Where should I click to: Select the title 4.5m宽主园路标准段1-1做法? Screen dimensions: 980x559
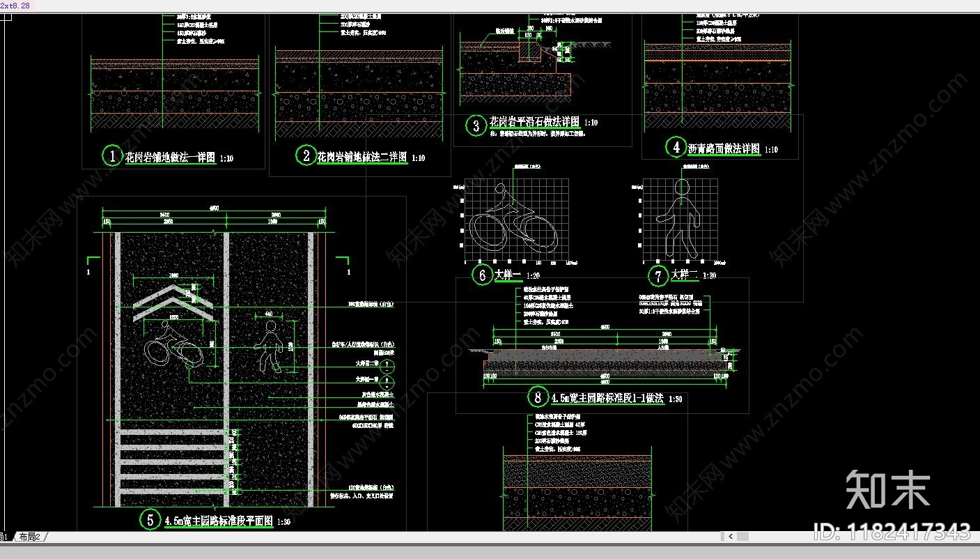[607, 399]
